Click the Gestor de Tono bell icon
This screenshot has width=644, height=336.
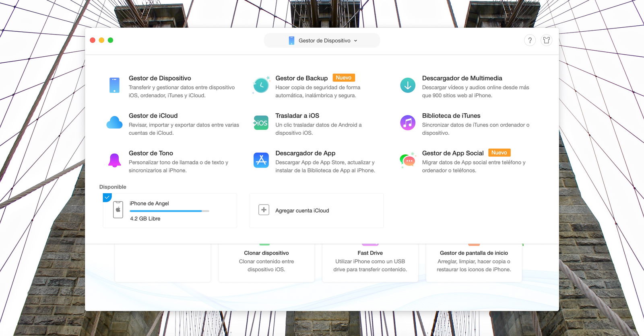click(x=114, y=160)
